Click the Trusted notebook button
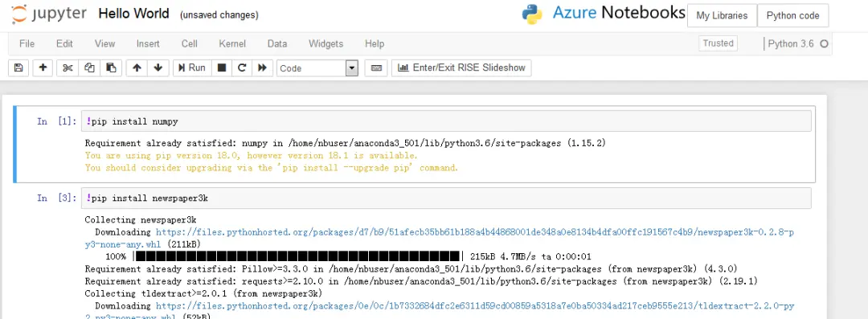Screen dimensions: 868x319 pos(718,43)
